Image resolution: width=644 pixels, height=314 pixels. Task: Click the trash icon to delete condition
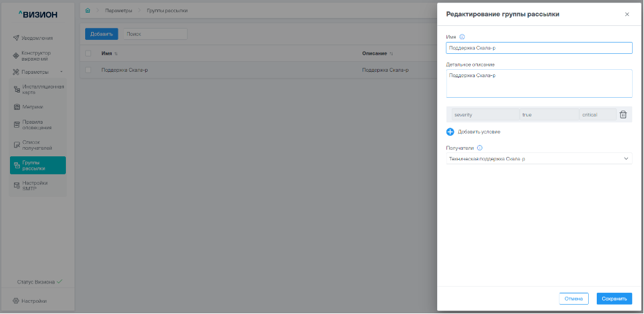click(623, 114)
